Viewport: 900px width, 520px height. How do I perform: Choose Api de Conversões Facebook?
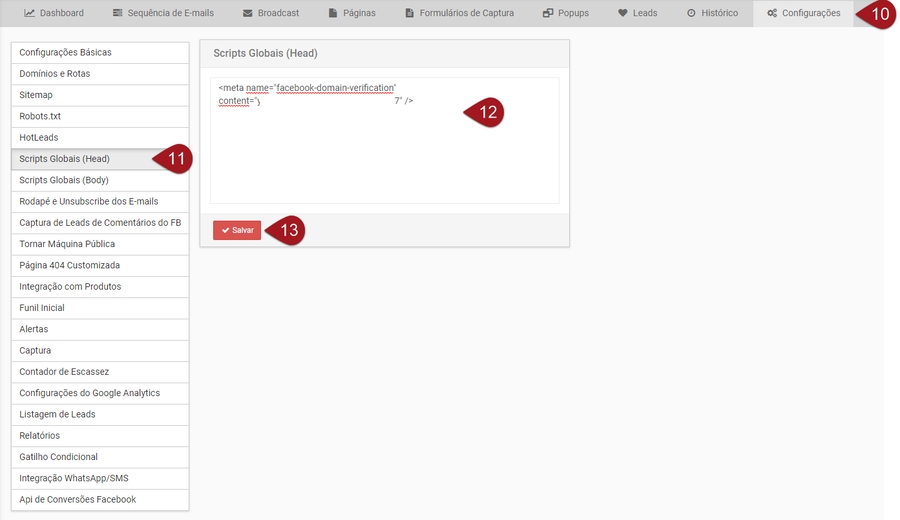pyautogui.click(x=77, y=499)
